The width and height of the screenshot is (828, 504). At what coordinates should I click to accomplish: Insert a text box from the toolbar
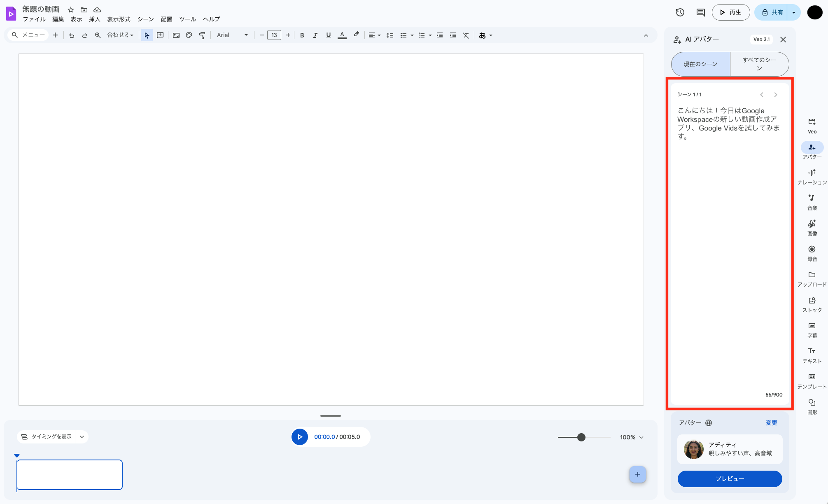(x=160, y=35)
